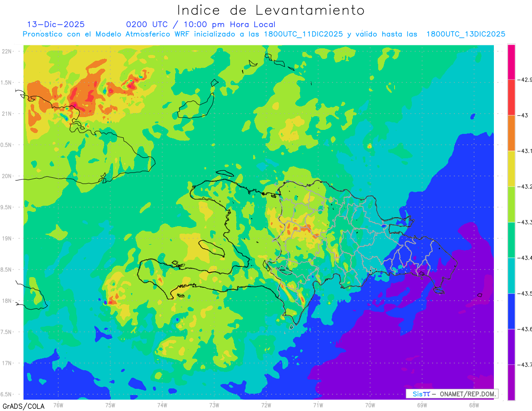This screenshot has height=411, width=532.
Task: Select the "22N" latitude label
Action: point(8,51)
